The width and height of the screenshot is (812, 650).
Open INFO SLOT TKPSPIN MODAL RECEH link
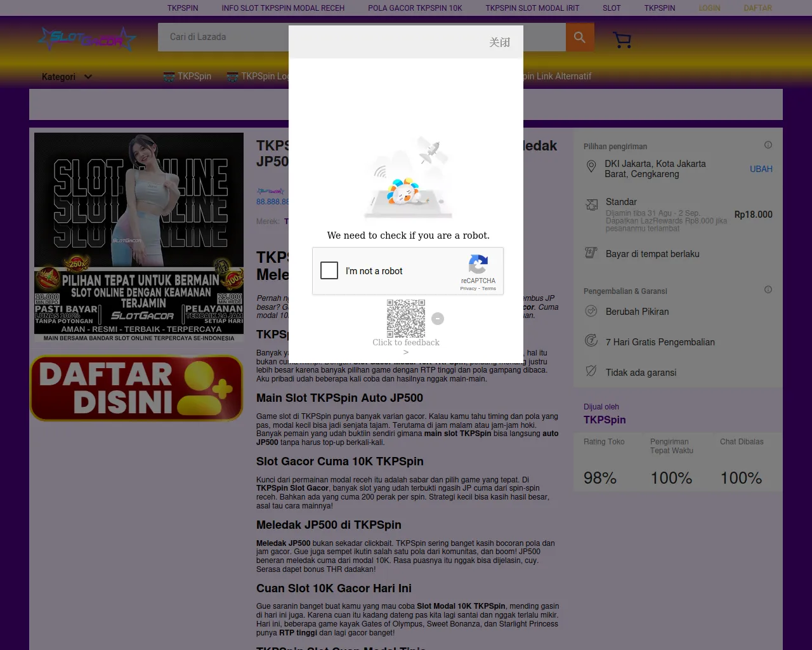pos(283,8)
